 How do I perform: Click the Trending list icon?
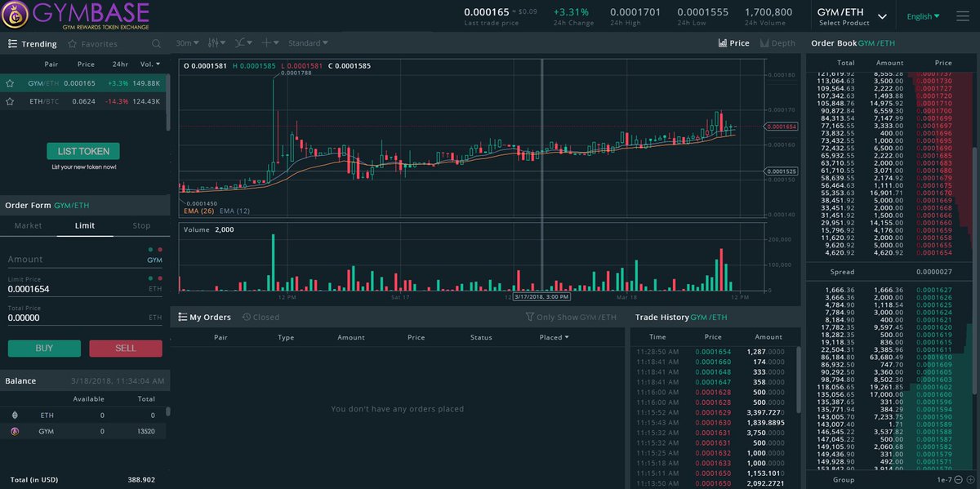pos(12,44)
